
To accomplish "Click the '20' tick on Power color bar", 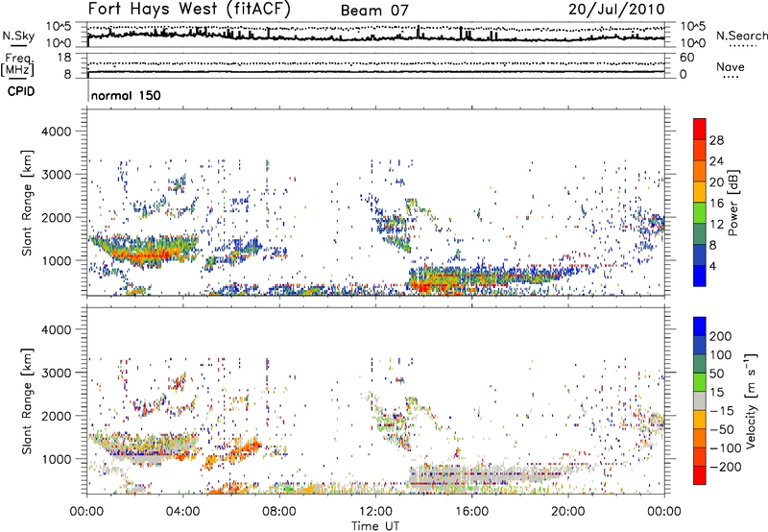I will tap(716, 182).
